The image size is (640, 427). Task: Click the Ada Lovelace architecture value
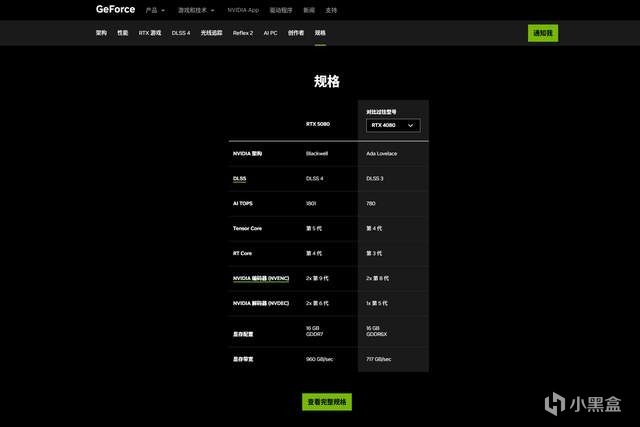[x=382, y=153]
